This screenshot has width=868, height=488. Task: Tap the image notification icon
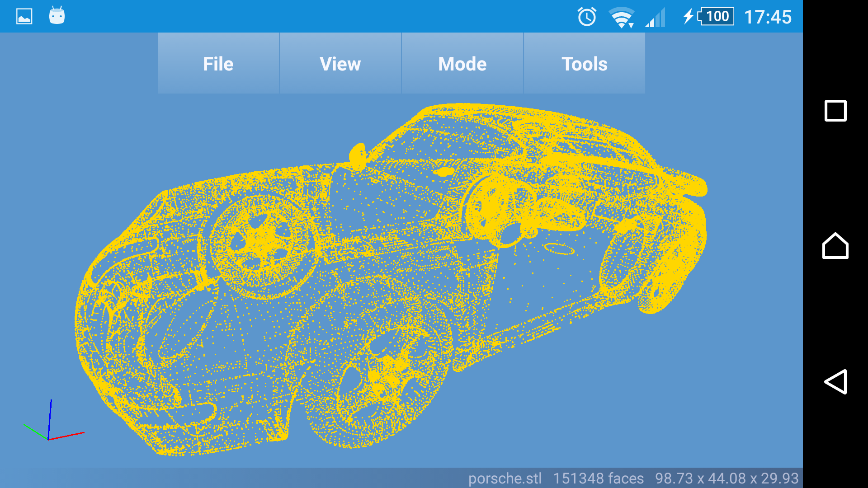point(24,17)
